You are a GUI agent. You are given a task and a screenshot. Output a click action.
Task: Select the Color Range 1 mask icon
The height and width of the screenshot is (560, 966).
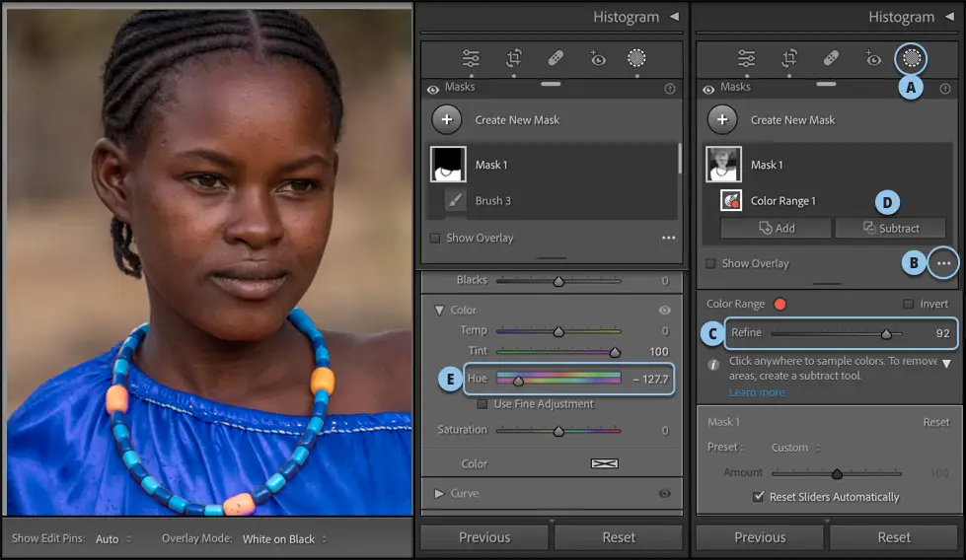(x=731, y=200)
